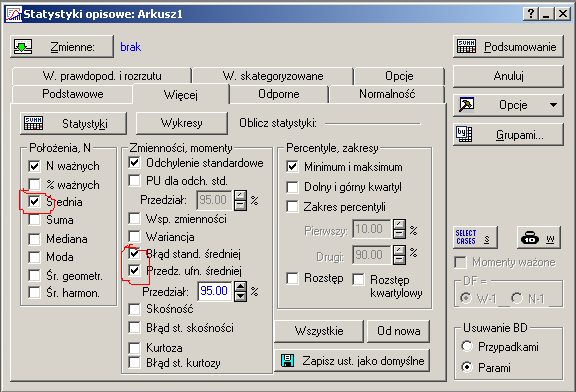Screen dimensions: 576x392
Task: Check the Rozstęp checkbox
Action: [292, 278]
